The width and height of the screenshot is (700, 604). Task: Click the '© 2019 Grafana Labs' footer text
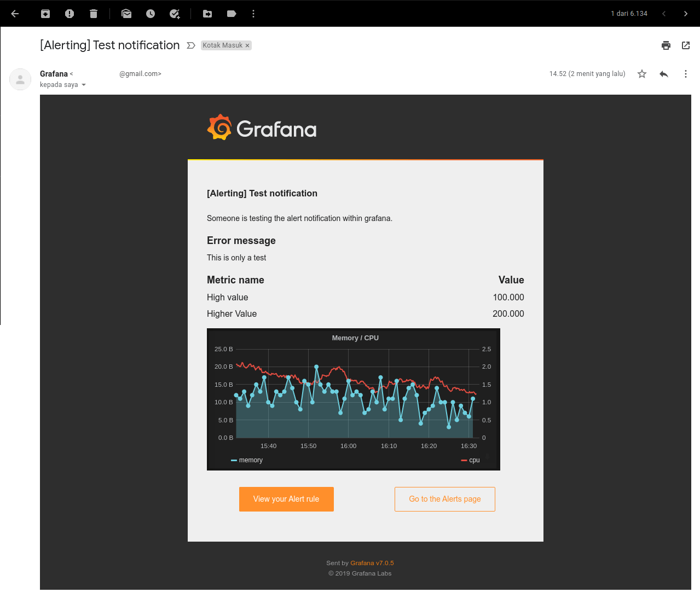(360, 573)
